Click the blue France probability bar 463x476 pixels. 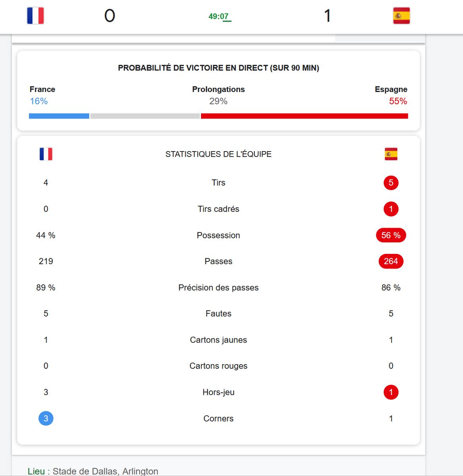(x=59, y=116)
